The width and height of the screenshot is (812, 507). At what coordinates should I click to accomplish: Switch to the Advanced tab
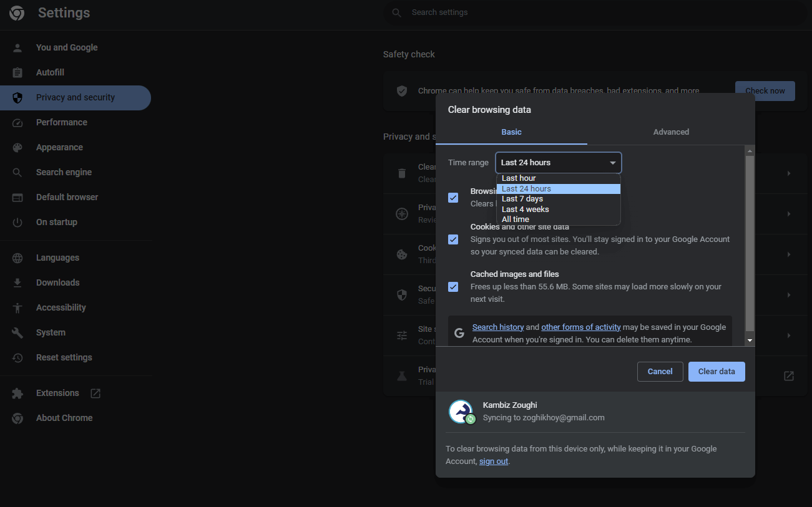coord(671,132)
